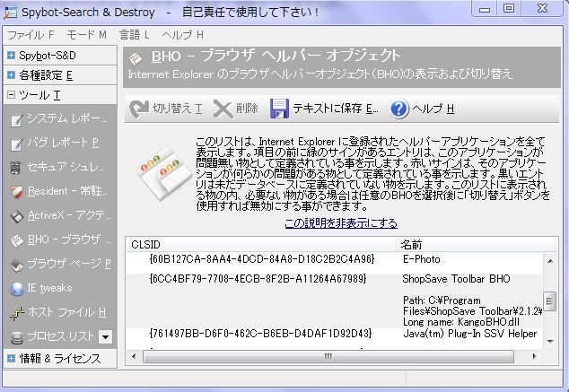This screenshot has height=392, width=569.
Task: Minimize the Spybot window
Action: (x=485, y=9)
